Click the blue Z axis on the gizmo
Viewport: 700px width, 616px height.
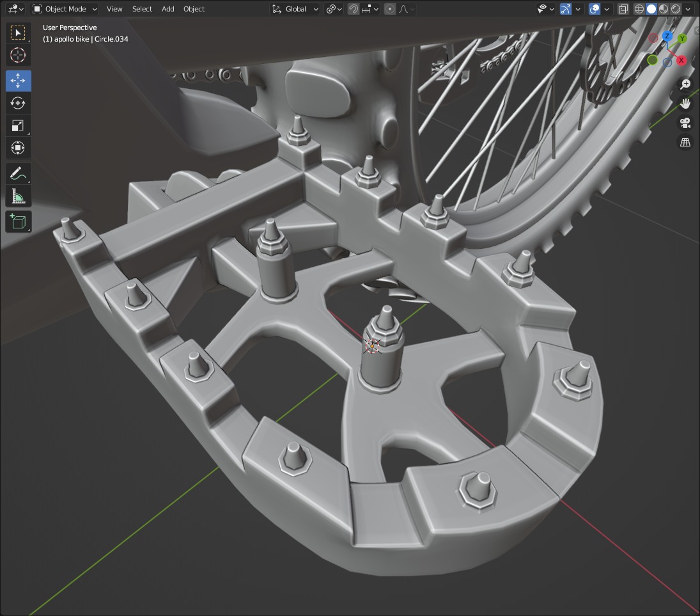(x=667, y=36)
